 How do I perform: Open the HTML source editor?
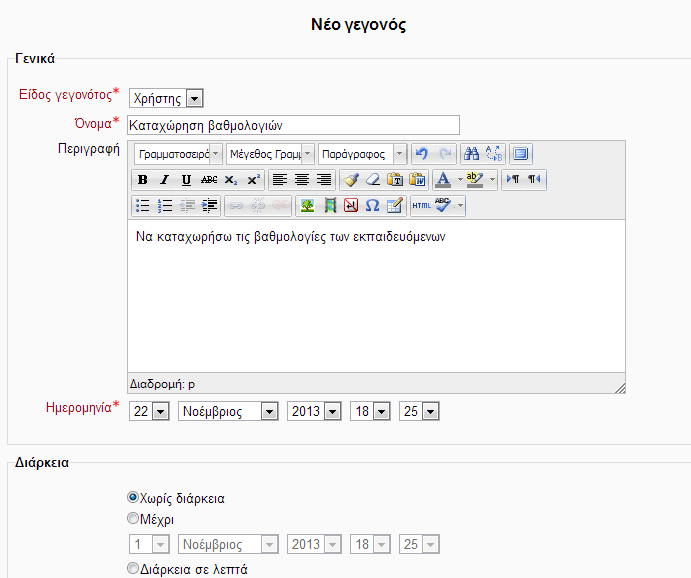[x=422, y=206]
